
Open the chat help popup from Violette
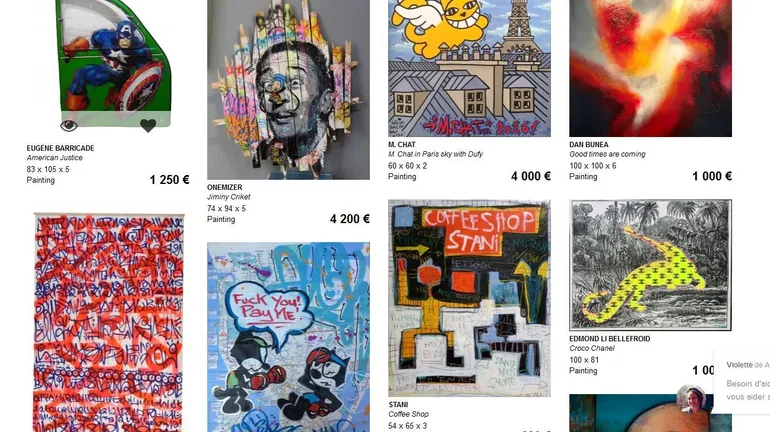click(742, 381)
